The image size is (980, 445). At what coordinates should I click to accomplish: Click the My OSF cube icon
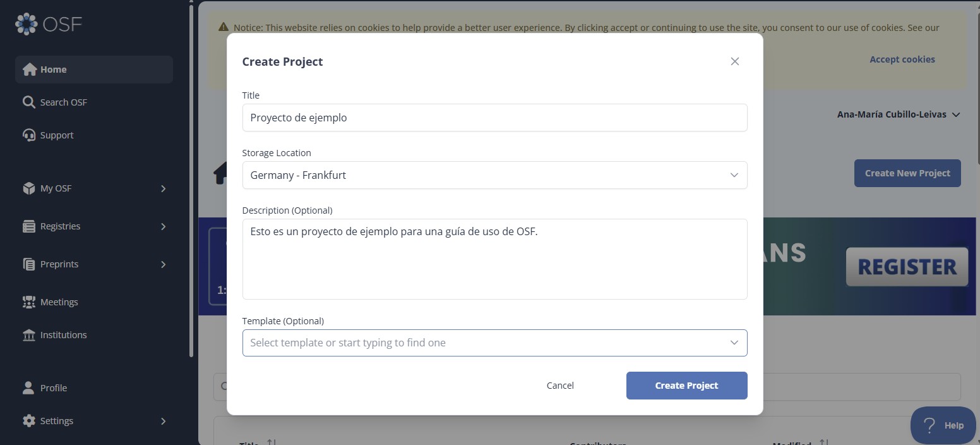click(x=28, y=188)
